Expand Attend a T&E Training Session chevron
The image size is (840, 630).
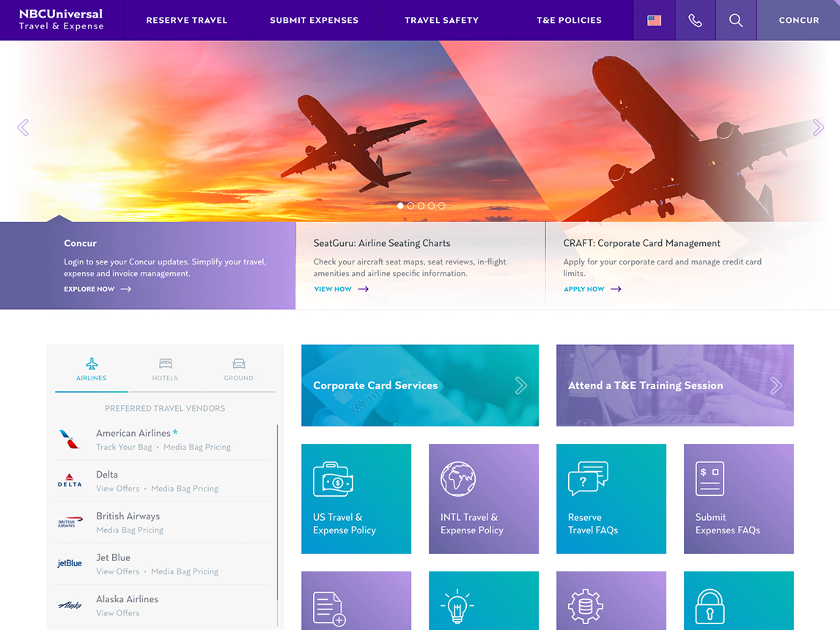[775, 385]
